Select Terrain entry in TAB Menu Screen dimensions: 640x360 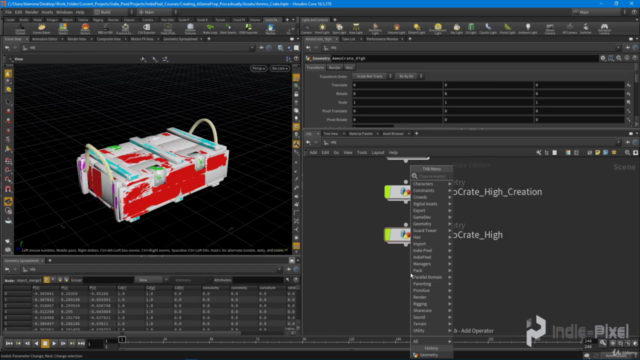(431, 324)
